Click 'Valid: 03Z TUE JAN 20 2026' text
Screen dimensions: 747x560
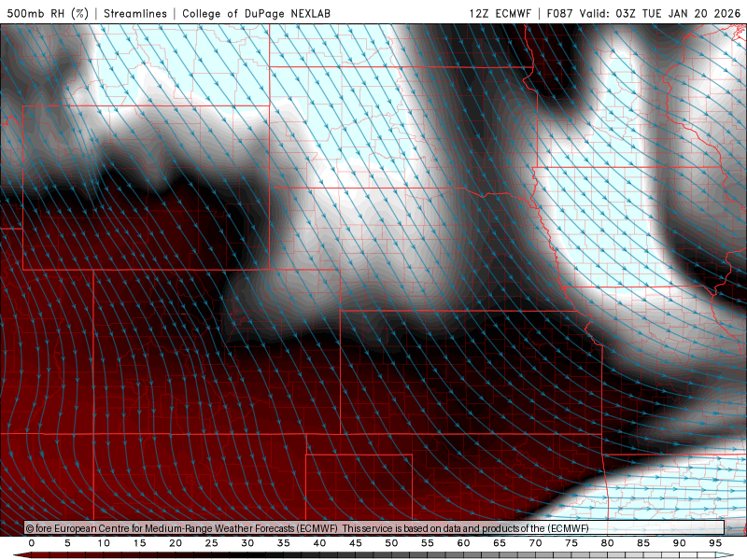[660, 13]
